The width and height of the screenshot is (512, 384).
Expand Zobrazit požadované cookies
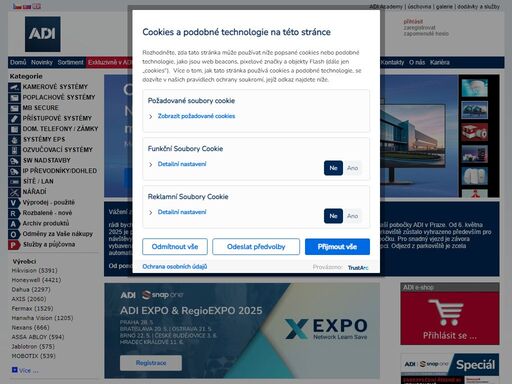click(196, 116)
